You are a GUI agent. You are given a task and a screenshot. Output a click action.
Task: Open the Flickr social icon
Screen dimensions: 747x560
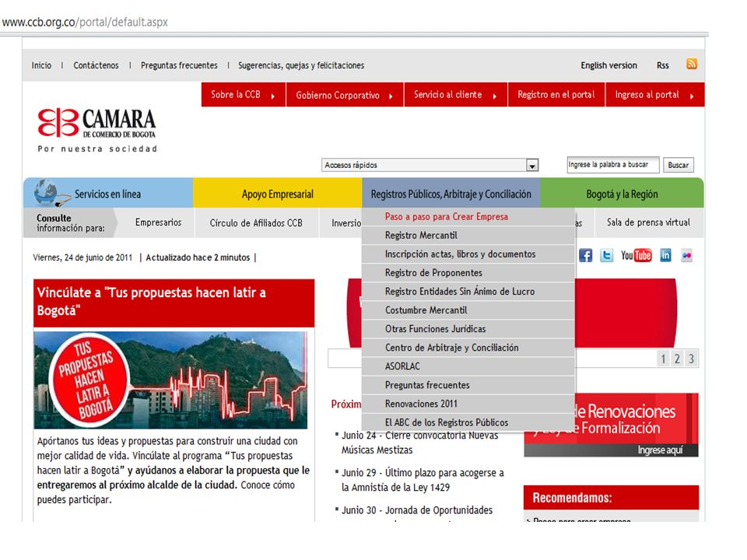click(x=686, y=255)
